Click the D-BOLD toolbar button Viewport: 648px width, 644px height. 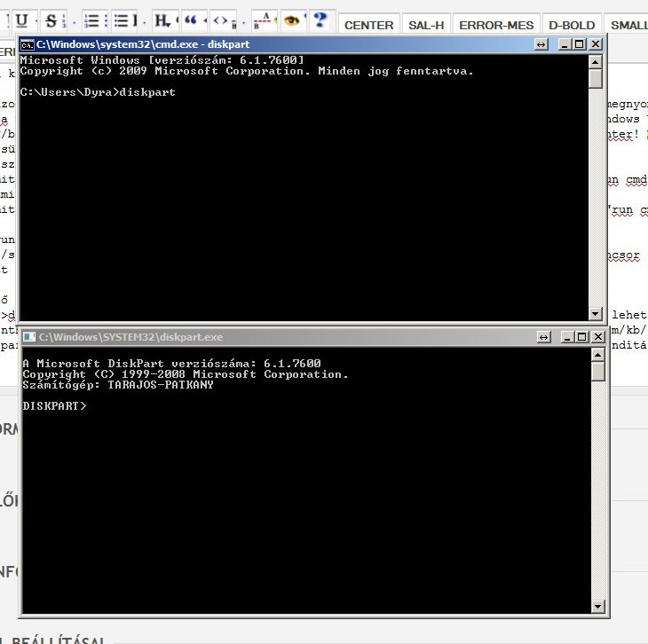572,25
